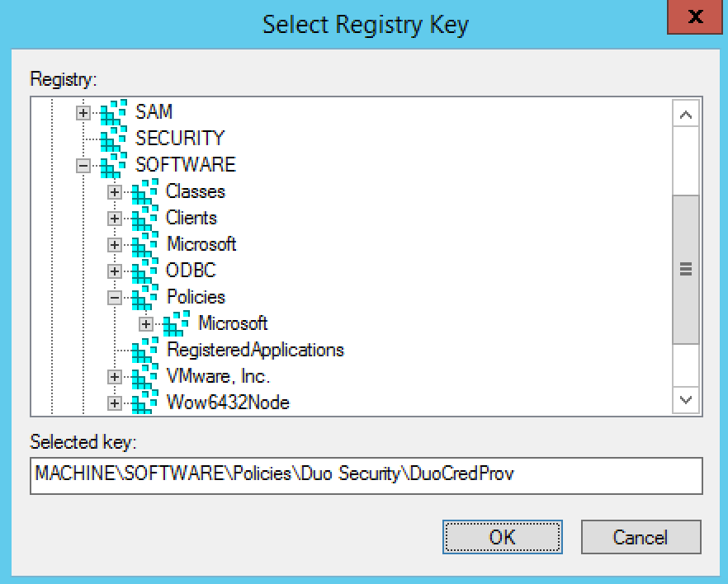Select the SOFTWARE registry key icon
The image size is (728, 584).
[x=112, y=164]
